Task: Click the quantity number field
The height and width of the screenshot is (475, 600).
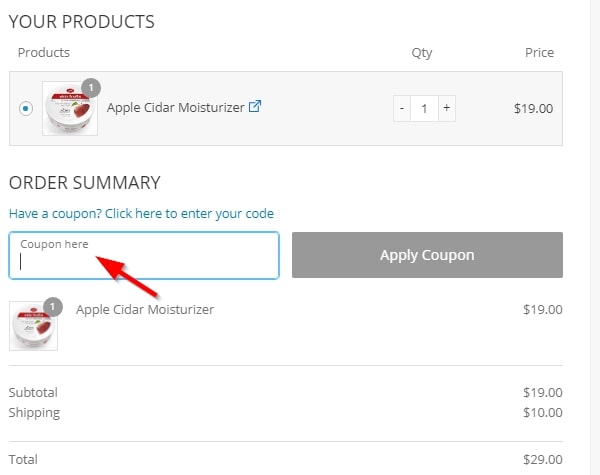Action: click(424, 108)
